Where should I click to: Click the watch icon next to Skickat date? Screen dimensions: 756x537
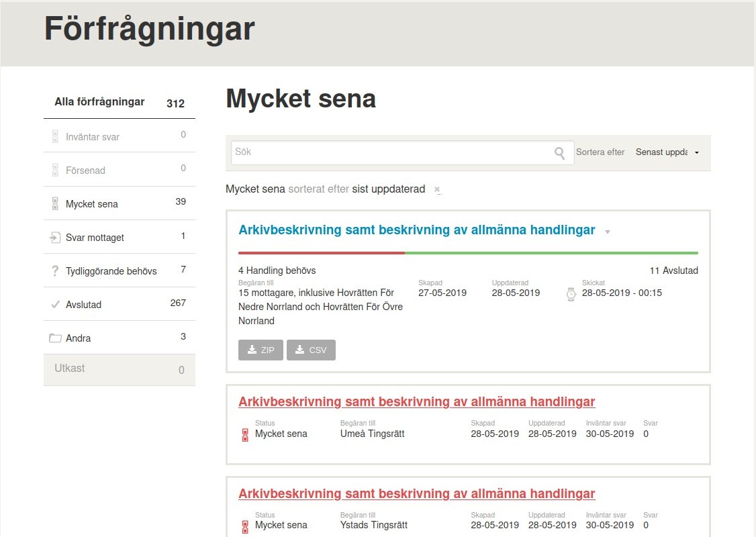(571, 293)
